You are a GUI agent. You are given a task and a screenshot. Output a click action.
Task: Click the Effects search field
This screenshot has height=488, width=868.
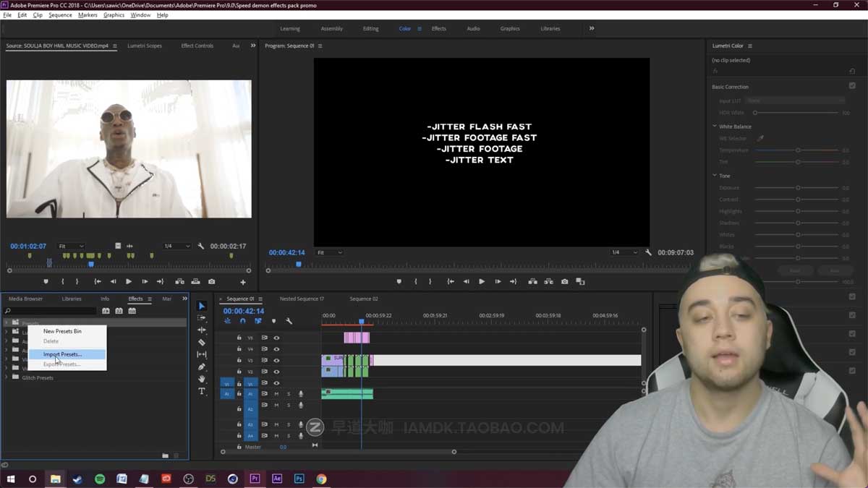(50, 311)
